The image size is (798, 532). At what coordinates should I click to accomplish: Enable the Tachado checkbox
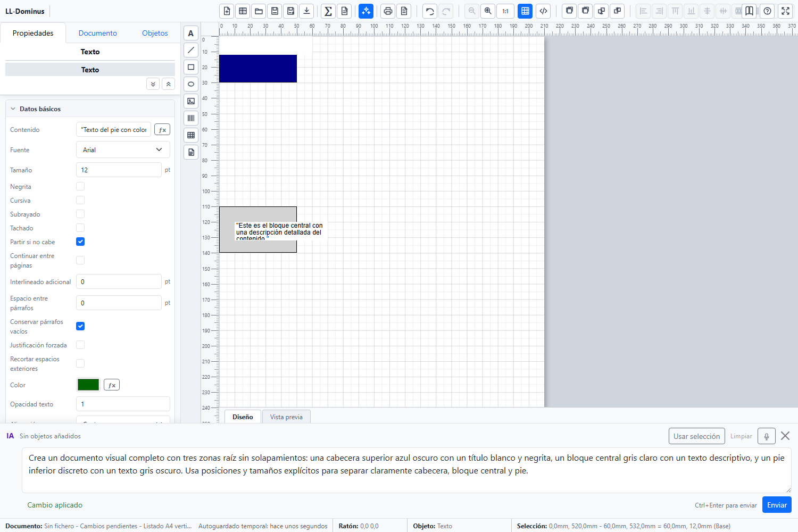coord(80,228)
